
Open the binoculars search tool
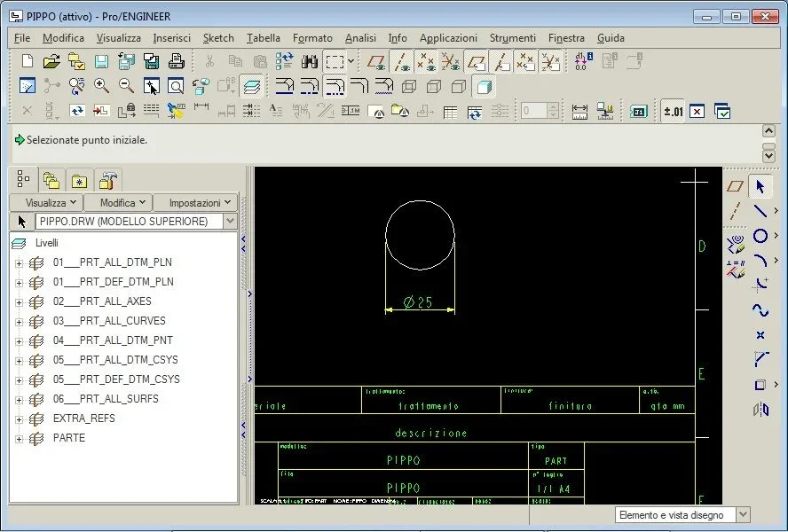pyautogui.click(x=310, y=61)
